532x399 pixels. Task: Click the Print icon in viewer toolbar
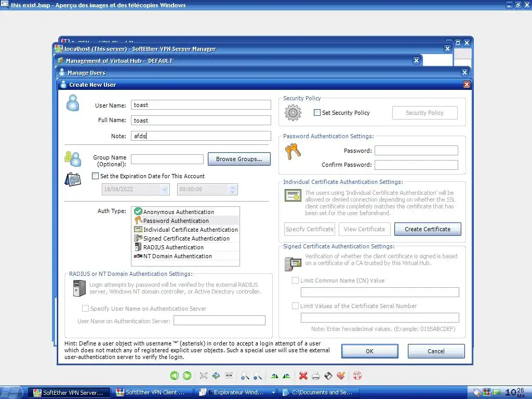(316, 376)
